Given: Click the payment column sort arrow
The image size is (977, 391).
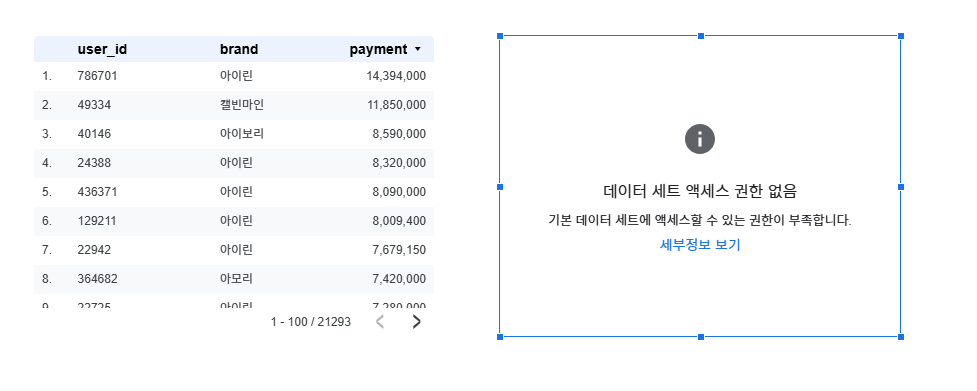Looking at the screenshot, I should (x=417, y=49).
